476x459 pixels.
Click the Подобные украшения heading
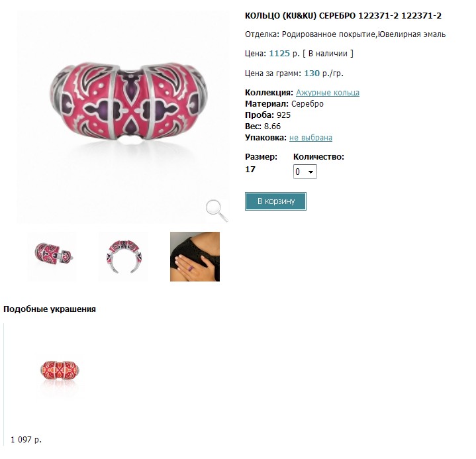50,309
